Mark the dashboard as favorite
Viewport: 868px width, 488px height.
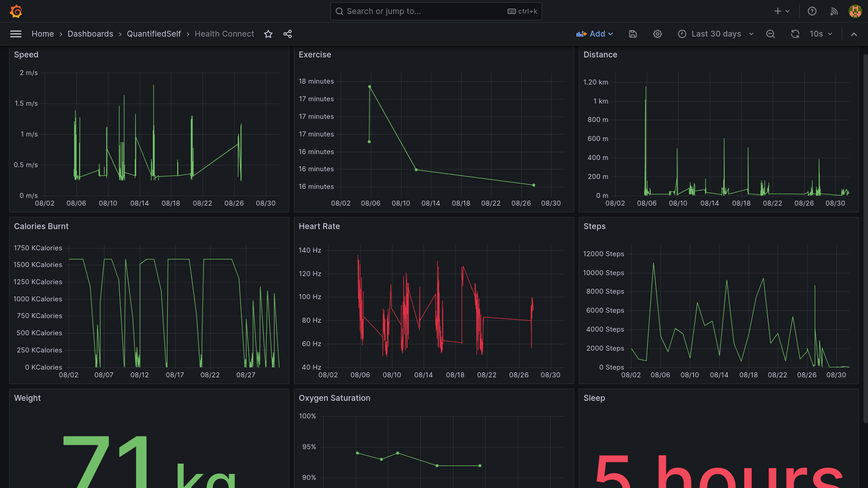(268, 34)
